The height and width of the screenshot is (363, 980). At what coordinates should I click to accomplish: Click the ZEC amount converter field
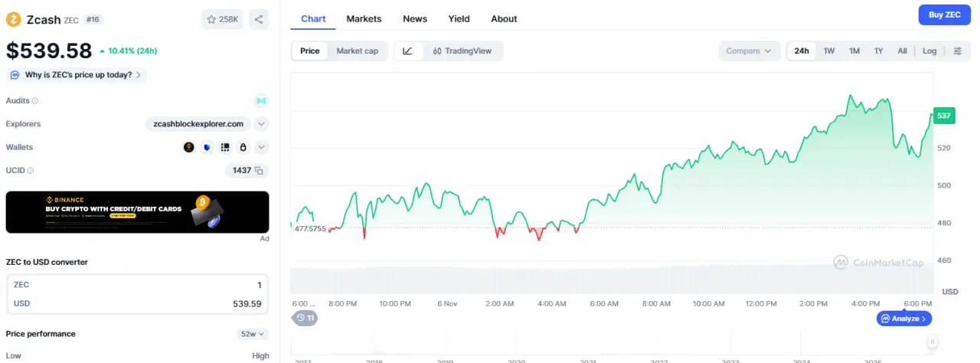(x=137, y=284)
